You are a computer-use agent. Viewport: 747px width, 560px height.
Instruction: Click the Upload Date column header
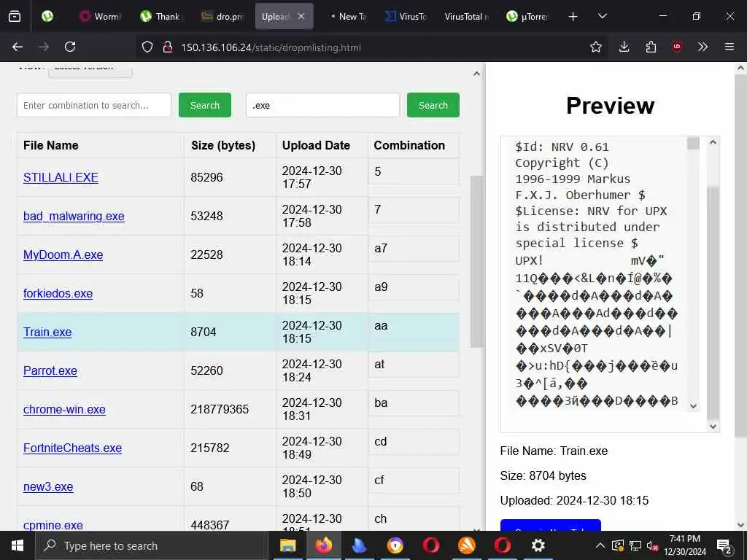click(322, 145)
